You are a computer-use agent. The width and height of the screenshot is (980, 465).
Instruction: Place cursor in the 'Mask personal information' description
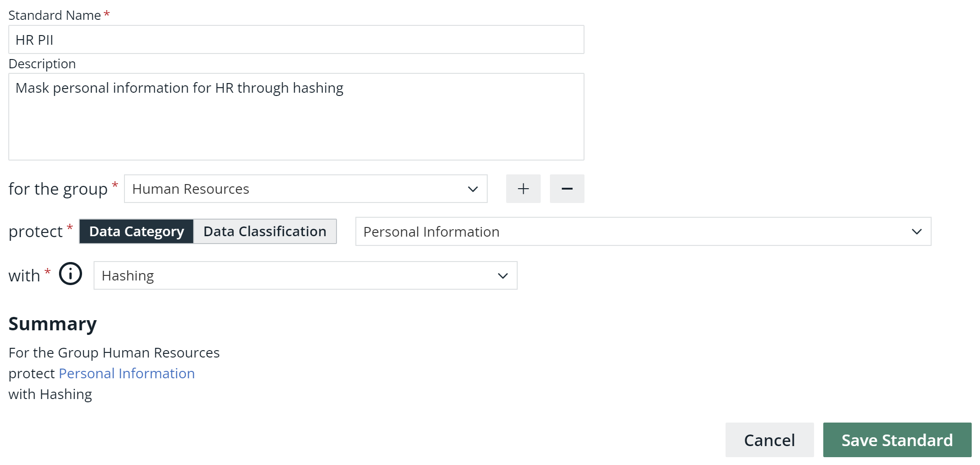180,87
